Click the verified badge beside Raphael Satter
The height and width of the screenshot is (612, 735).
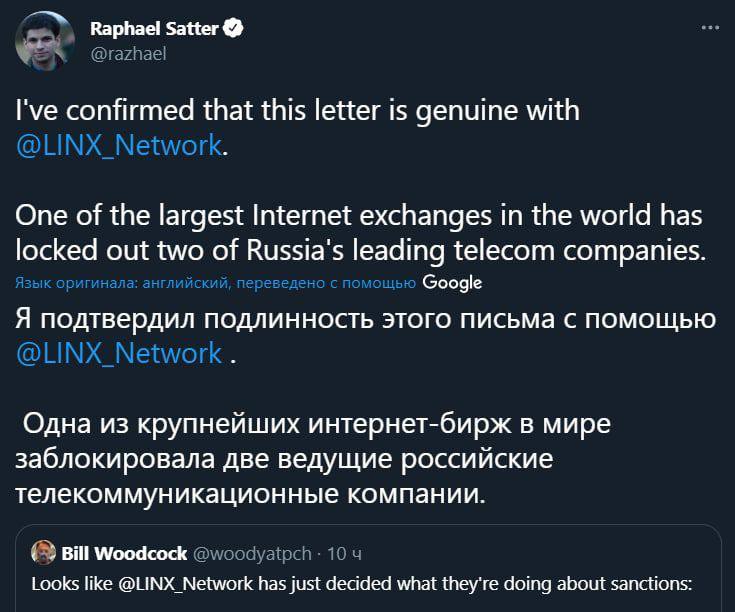click(x=234, y=30)
